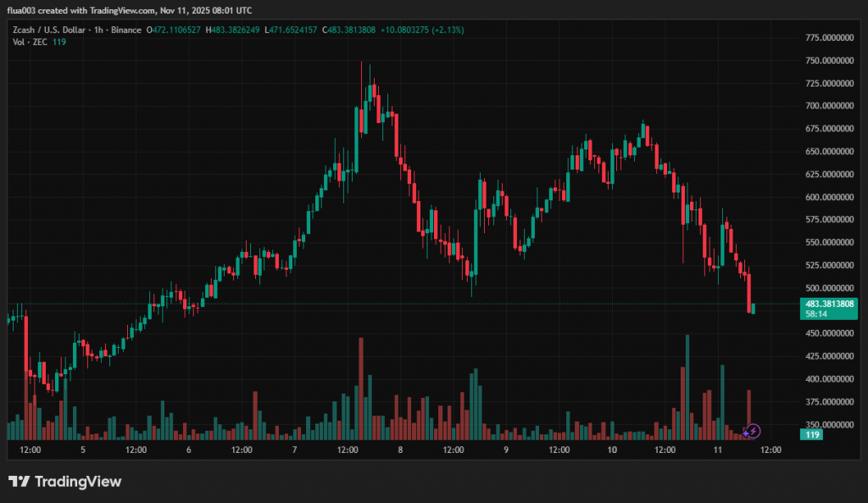Click the TradingView logo icon
Image resolution: width=868 pixels, height=503 pixels.
(19, 482)
